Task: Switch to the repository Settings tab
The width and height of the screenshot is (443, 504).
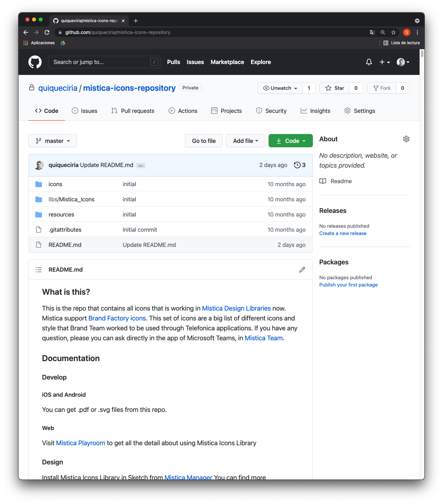Action: coord(360,111)
